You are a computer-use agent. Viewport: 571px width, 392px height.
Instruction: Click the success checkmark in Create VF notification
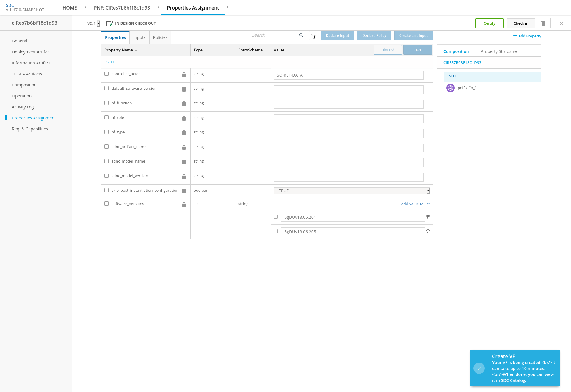[x=479, y=368]
